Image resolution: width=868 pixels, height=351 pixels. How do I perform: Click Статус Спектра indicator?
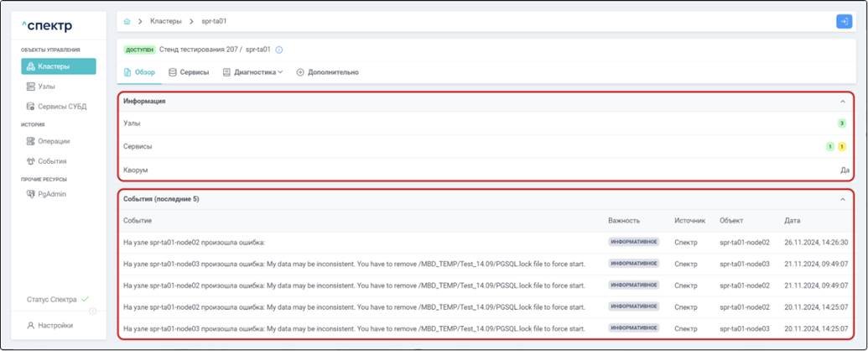click(x=57, y=300)
